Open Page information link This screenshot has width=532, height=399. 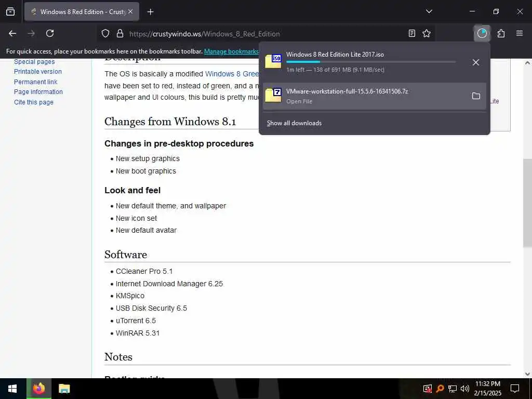(x=38, y=92)
